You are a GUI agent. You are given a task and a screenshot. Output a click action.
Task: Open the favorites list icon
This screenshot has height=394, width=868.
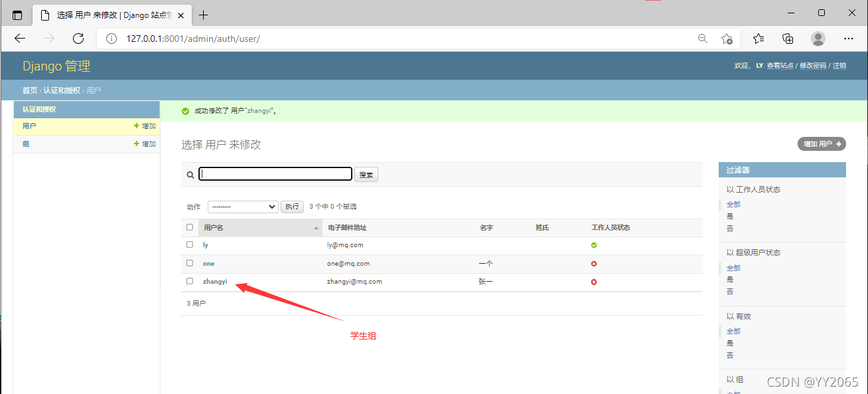(x=759, y=39)
